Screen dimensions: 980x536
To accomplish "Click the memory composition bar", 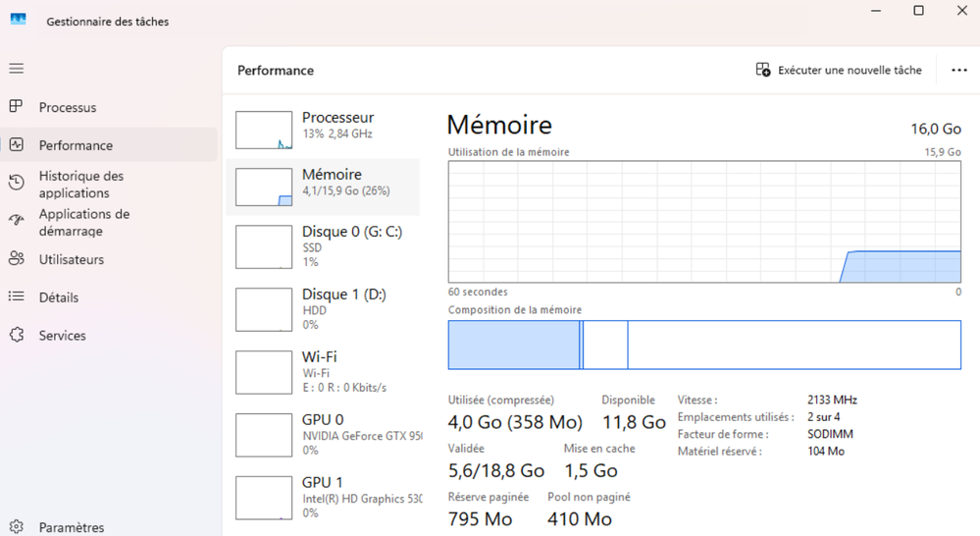I will [704, 345].
